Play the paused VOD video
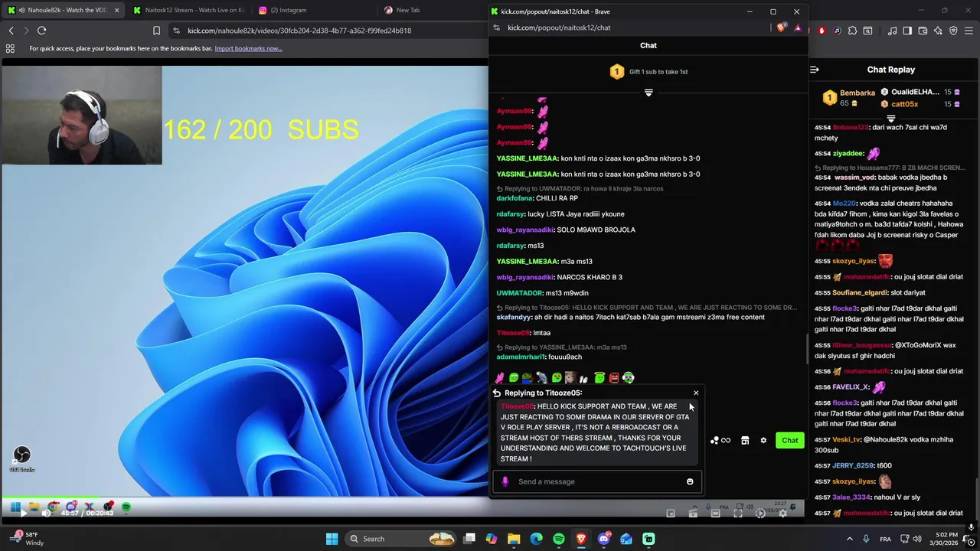Viewport: 980px width, 551px height. [23, 514]
